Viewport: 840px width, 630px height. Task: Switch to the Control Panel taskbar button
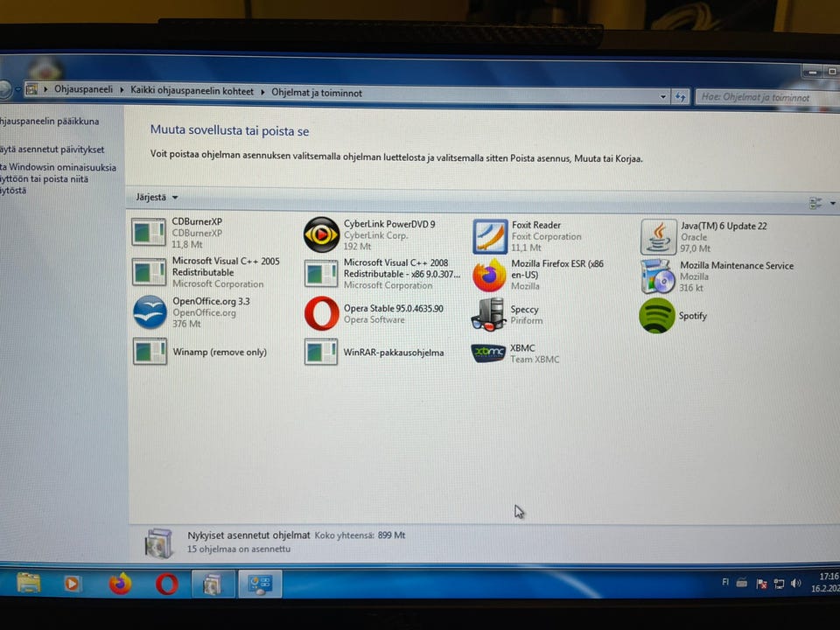point(260,584)
